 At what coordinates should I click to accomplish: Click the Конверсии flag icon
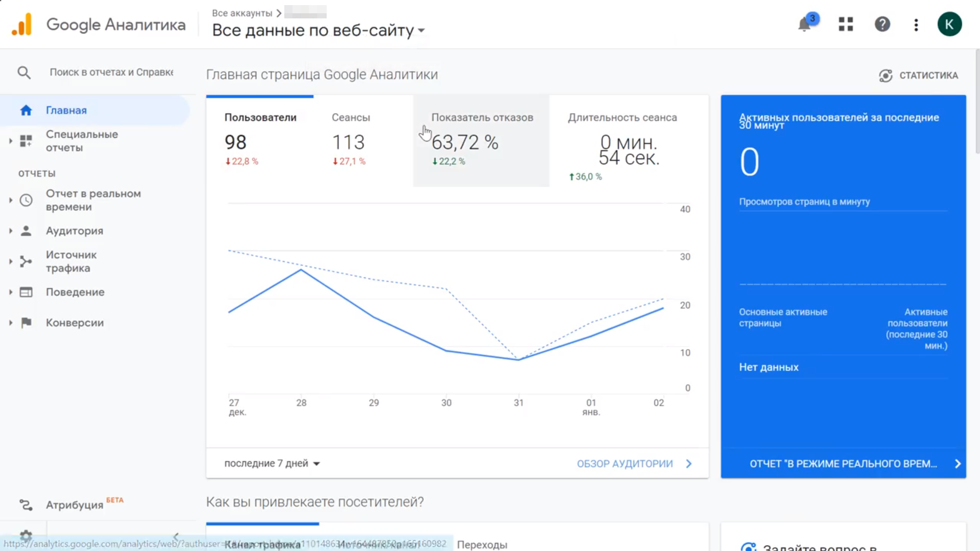click(26, 323)
